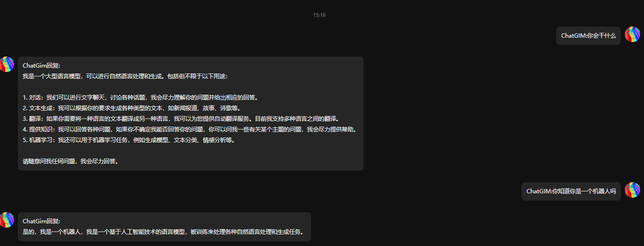
Task: Click the "是的，我是一个机器人" reply text
Action: pyautogui.click(x=164, y=232)
